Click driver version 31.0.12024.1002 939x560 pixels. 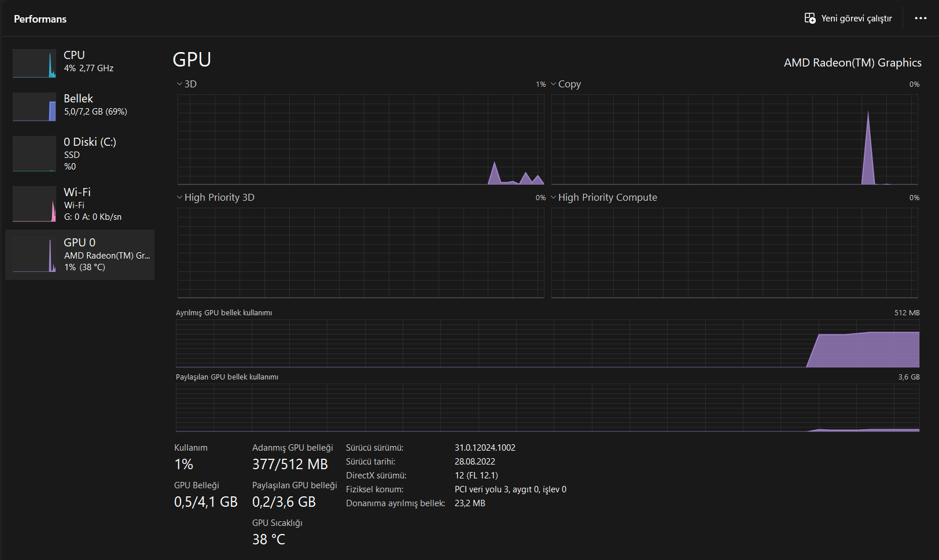(485, 448)
